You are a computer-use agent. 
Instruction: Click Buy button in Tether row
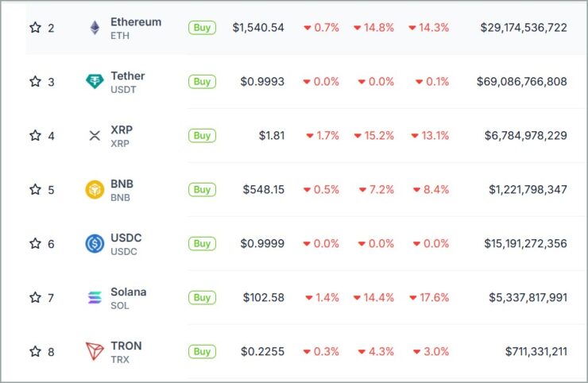point(202,82)
